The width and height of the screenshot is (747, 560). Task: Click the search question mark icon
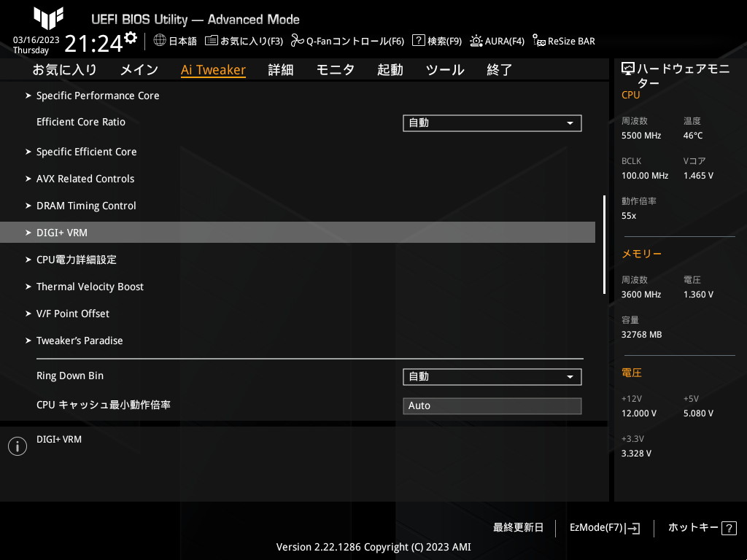tap(418, 41)
